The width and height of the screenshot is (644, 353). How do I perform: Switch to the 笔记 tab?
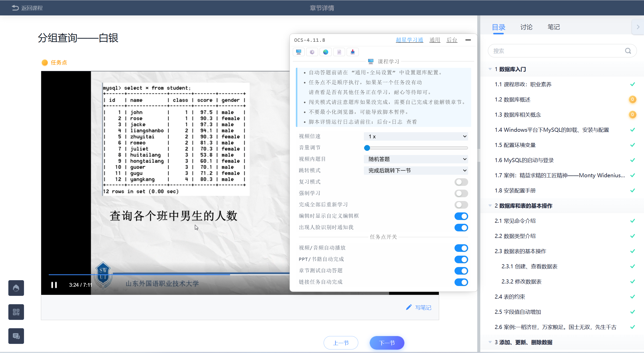click(554, 27)
